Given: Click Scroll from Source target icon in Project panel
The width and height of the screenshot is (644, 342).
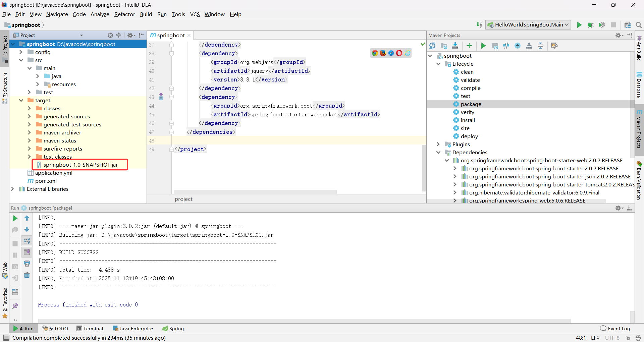Looking at the screenshot, I should click(110, 35).
